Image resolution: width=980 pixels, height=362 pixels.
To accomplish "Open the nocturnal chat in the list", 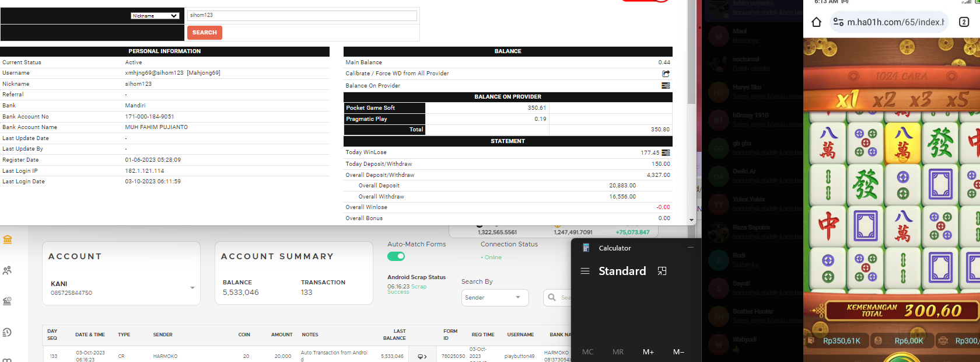I will [752, 64].
